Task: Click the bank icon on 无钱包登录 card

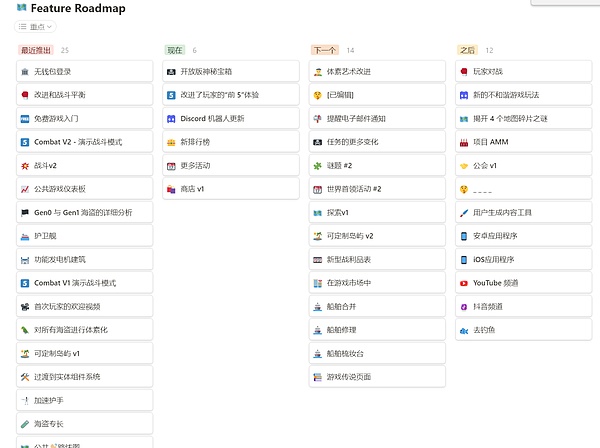Action: point(25,72)
